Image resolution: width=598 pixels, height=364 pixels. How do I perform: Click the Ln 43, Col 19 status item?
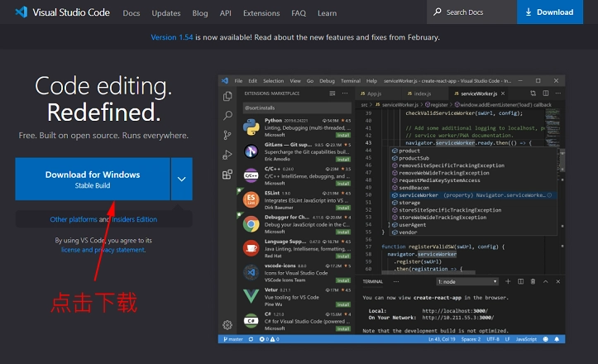[442, 339]
